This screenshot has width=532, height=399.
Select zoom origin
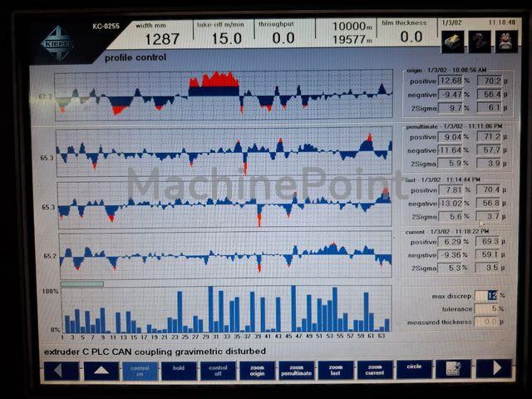[x=257, y=370]
